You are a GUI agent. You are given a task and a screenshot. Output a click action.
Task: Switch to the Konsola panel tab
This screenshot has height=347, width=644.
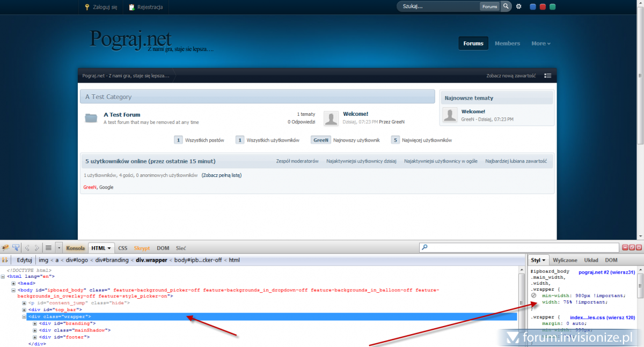(x=75, y=248)
